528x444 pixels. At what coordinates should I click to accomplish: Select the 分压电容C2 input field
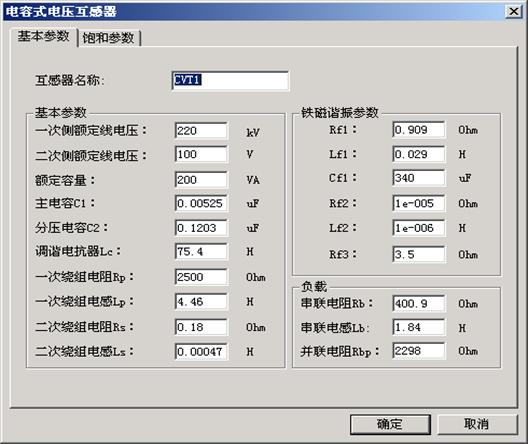click(201, 228)
